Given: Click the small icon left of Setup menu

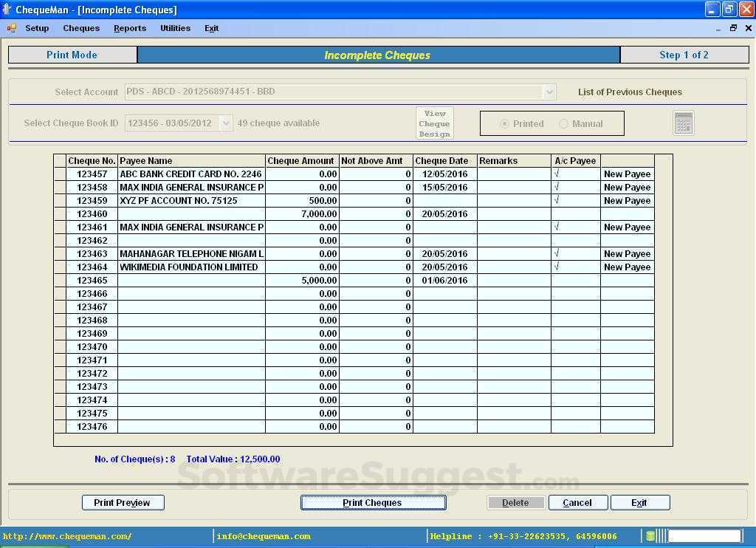Looking at the screenshot, I should pyautogui.click(x=10, y=28).
